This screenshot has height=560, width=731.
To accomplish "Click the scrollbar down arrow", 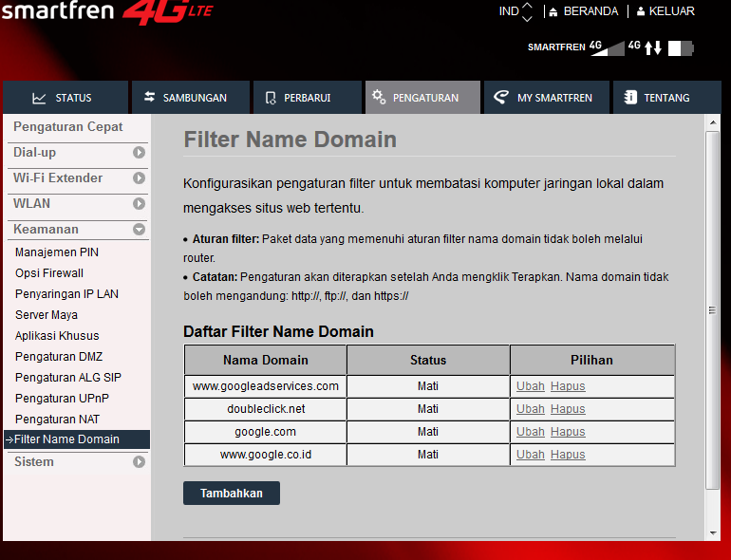I will 712,532.
